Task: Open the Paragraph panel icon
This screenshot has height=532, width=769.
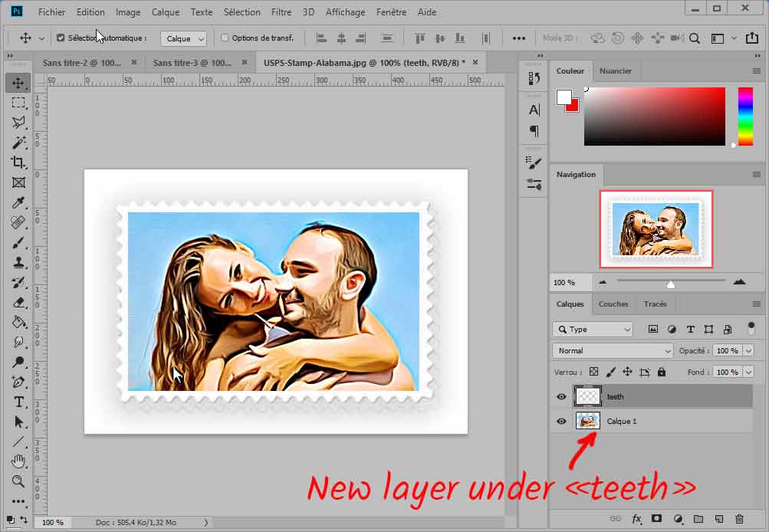Action: pos(534,131)
